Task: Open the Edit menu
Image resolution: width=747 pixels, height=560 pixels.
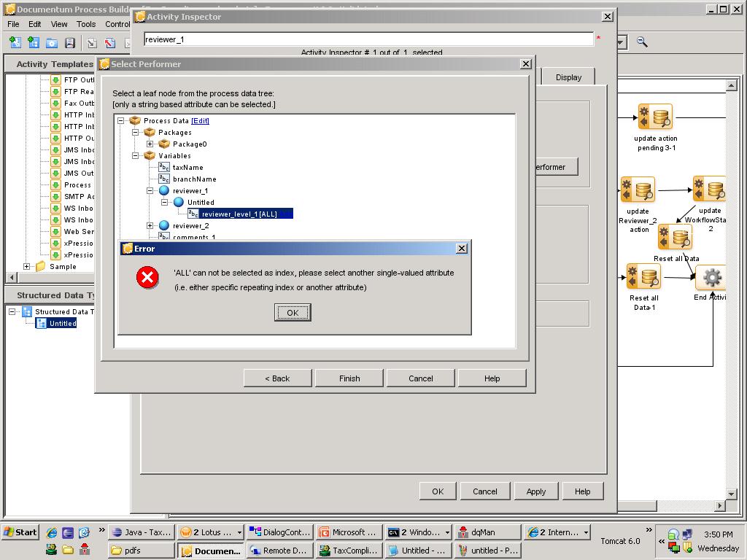Action: (34, 24)
